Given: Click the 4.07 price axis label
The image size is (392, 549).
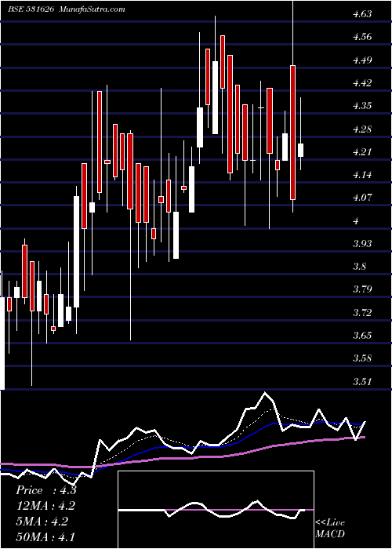Looking at the screenshot, I should [x=362, y=198].
